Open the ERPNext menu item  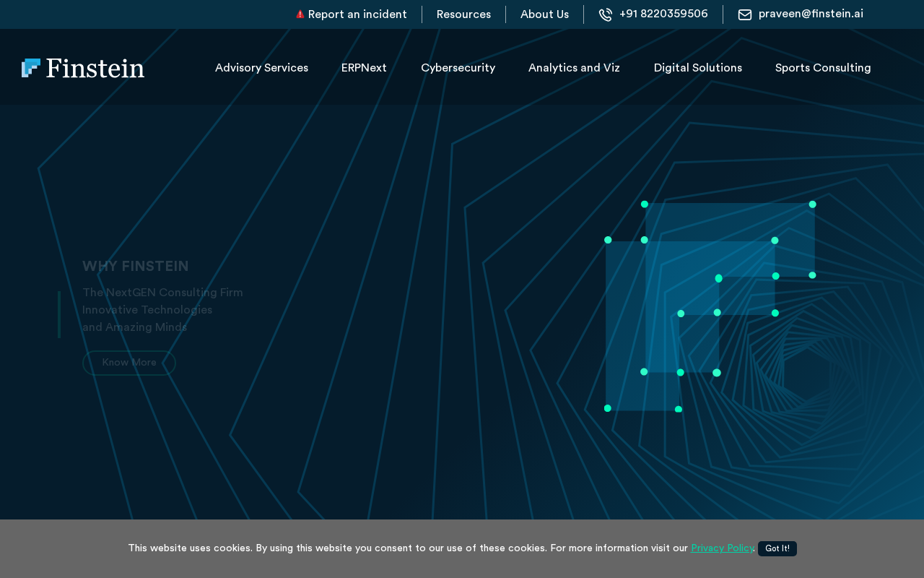(x=364, y=68)
